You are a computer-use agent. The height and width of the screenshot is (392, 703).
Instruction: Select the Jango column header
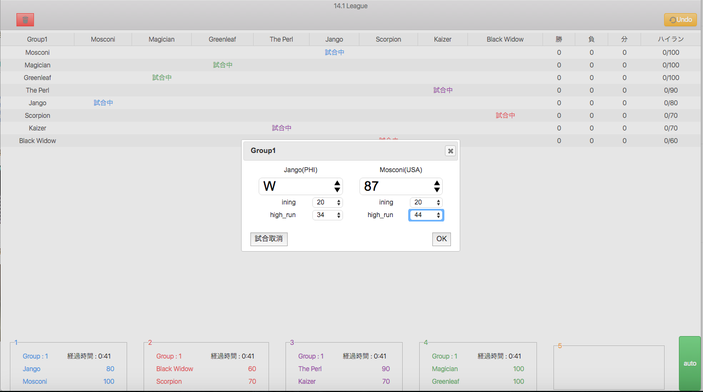coord(334,39)
